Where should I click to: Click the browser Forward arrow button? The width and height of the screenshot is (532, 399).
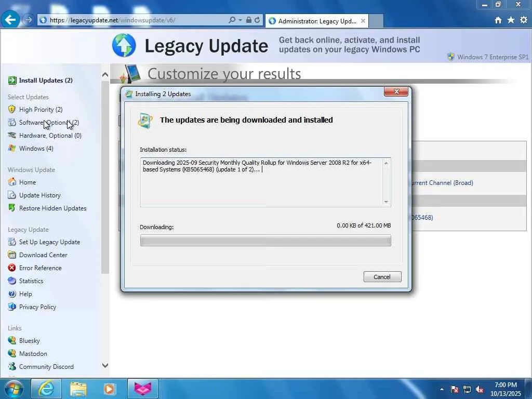(28, 20)
